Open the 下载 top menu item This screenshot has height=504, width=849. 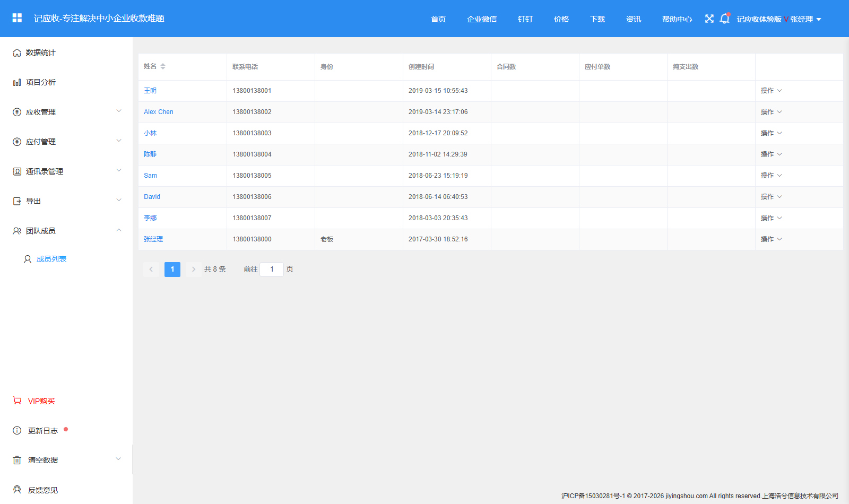[597, 19]
